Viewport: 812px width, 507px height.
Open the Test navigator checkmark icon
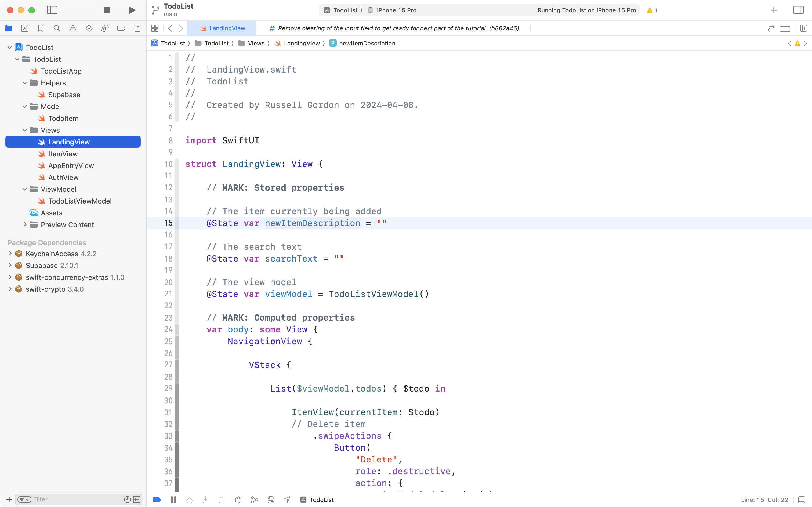coord(89,28)
